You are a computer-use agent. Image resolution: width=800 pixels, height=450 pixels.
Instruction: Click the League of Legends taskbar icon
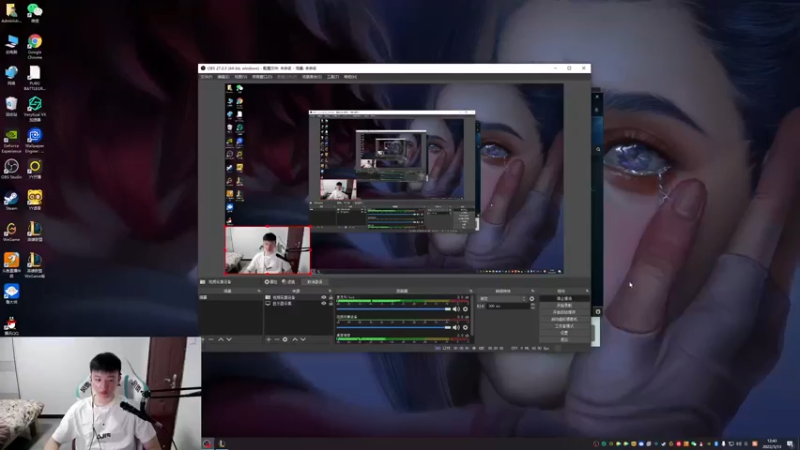(222, 444)
